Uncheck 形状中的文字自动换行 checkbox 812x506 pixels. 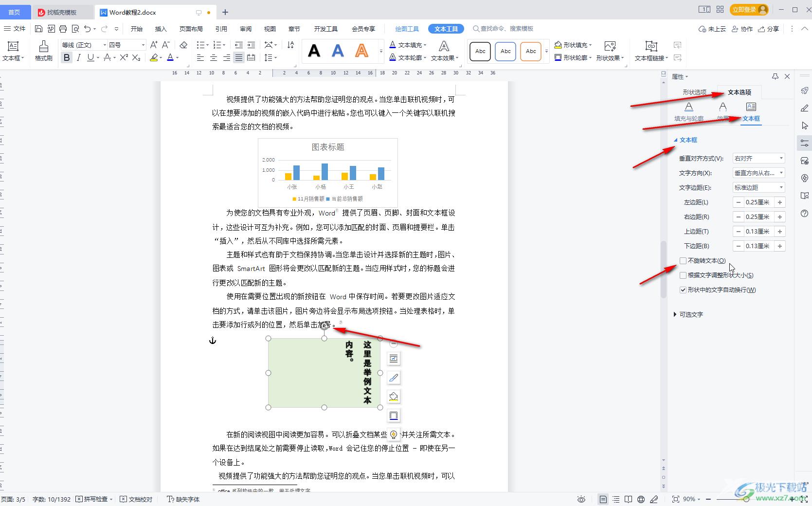pos(683,290)
